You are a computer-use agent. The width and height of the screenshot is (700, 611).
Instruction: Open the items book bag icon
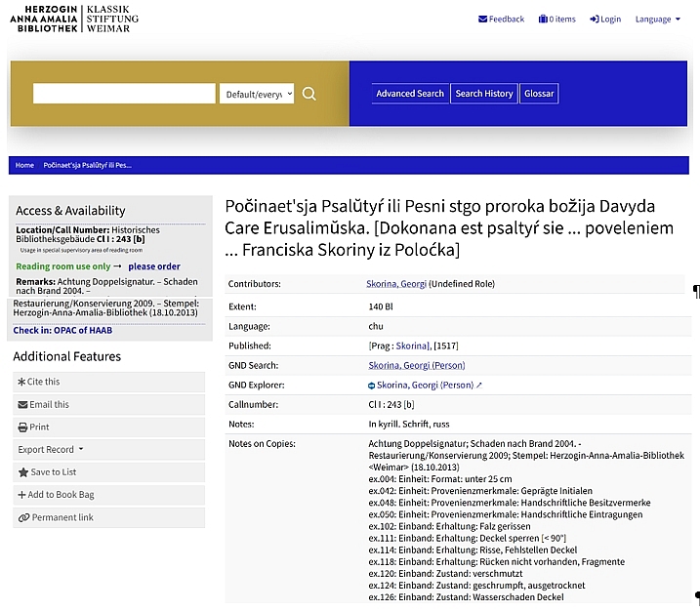pyautogui.click(x=543, y=19)
